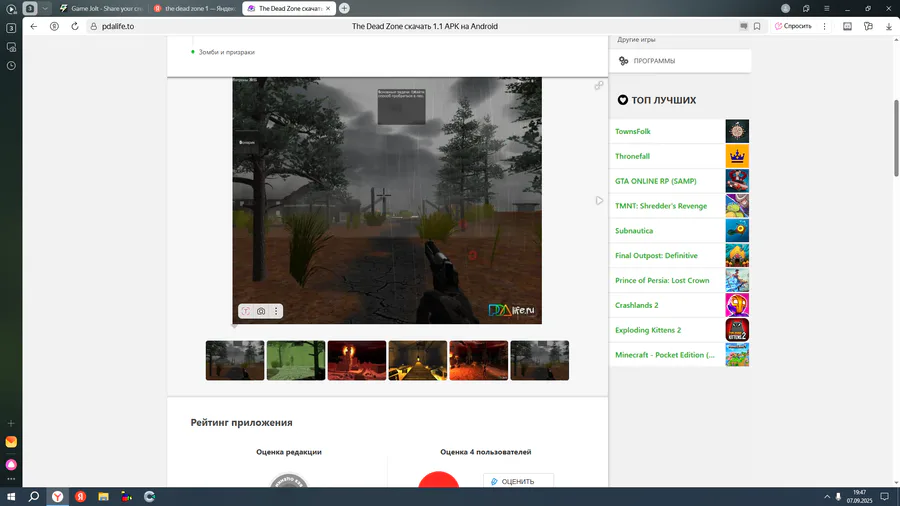900x506 pixels.
Task: Open the image overlay three-dot menu
Action: (276, 311)
